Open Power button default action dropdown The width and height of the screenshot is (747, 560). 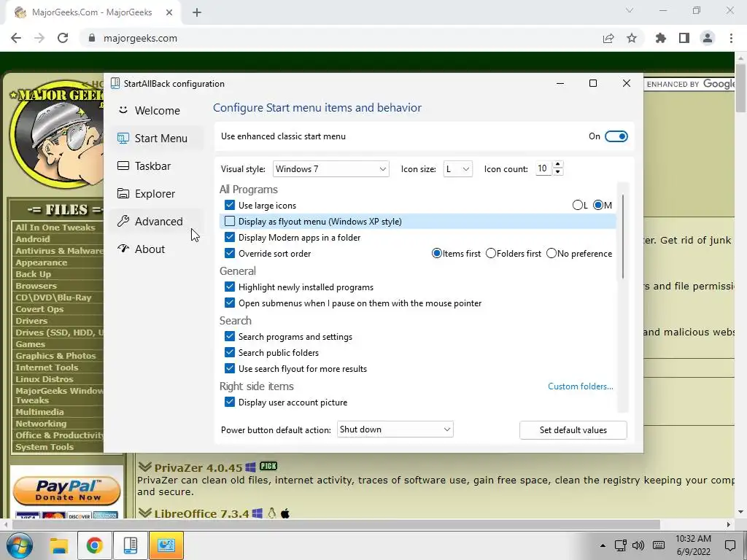click(x=395, y=429)
